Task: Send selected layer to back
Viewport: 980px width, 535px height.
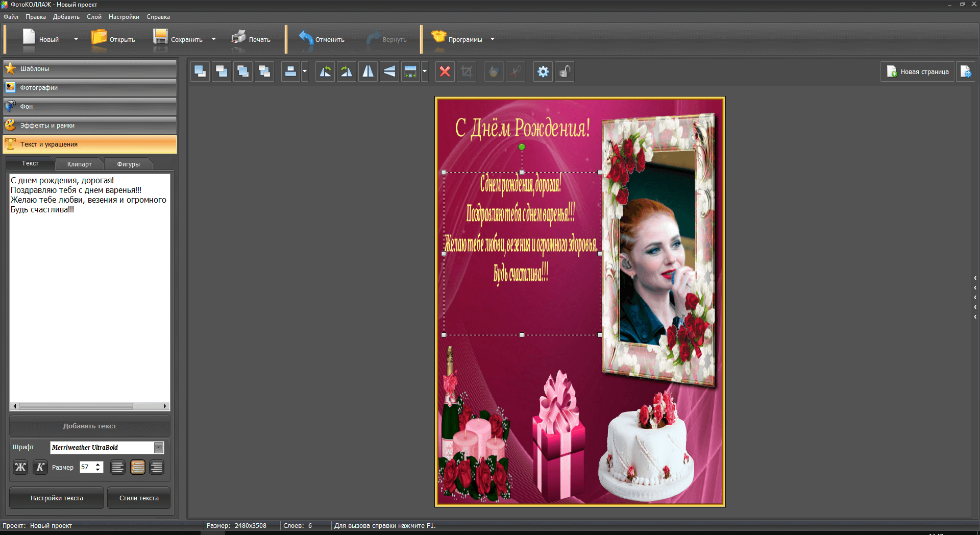Action: (x=222, y=71)
